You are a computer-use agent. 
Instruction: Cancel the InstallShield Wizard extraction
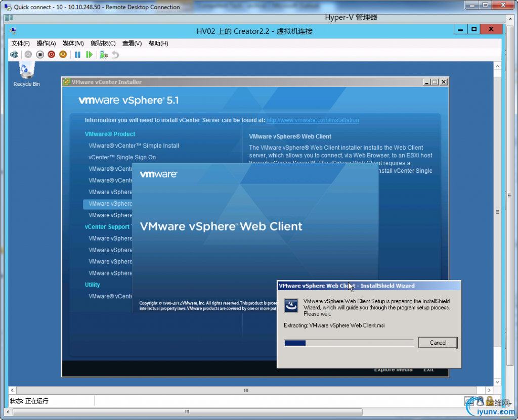438,342
